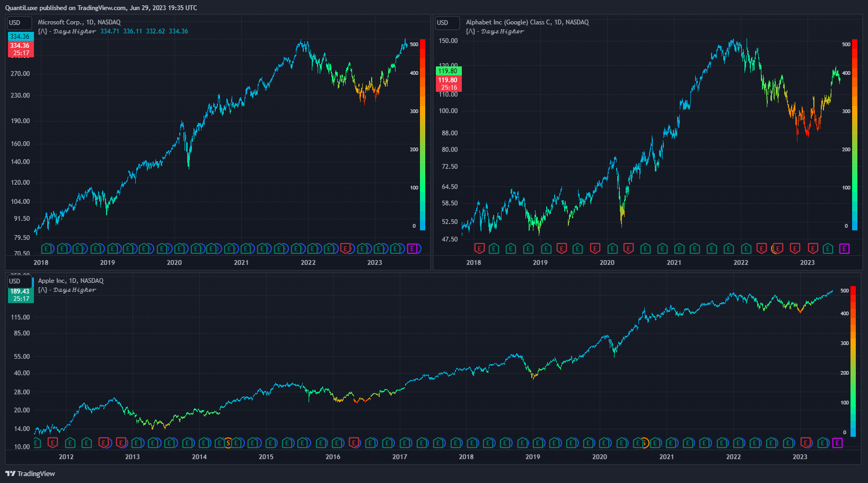The image size is (868, 483).
Task: Click the 64.50 price level on Alphabet axis
Action: [450, 187]
